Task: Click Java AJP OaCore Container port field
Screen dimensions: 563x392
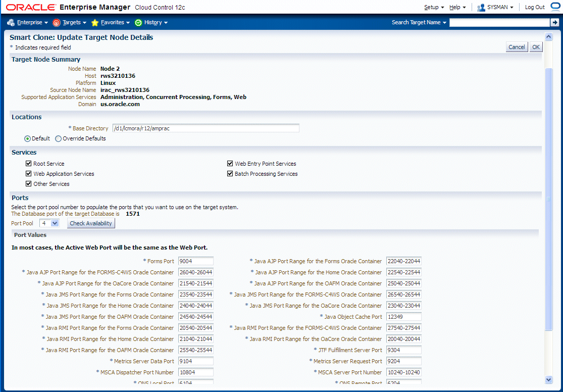Action: (x=196, y=283)
